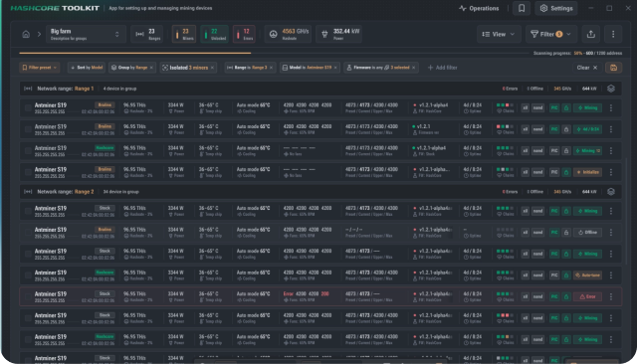Screen dimensions: 637x364
Task: Expand breadcrumb chevron after home icon
Action: [x=39, y=34]
